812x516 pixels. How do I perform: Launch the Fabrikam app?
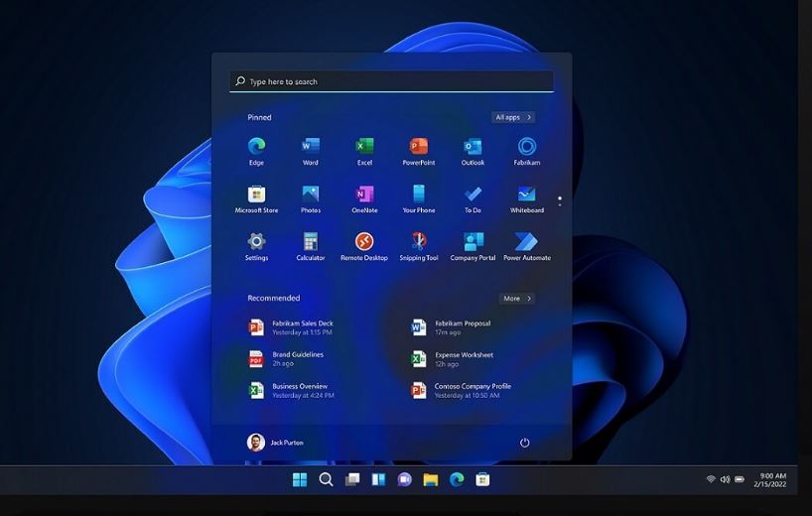(527, 151)
